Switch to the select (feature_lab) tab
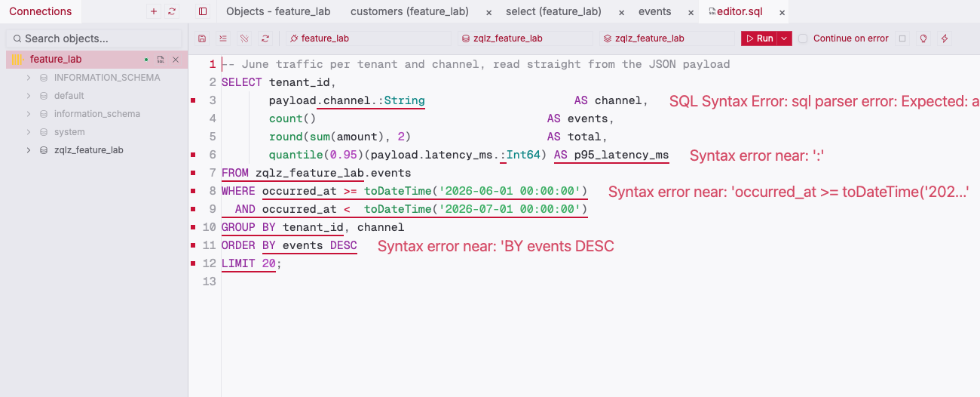 point(553,11)
